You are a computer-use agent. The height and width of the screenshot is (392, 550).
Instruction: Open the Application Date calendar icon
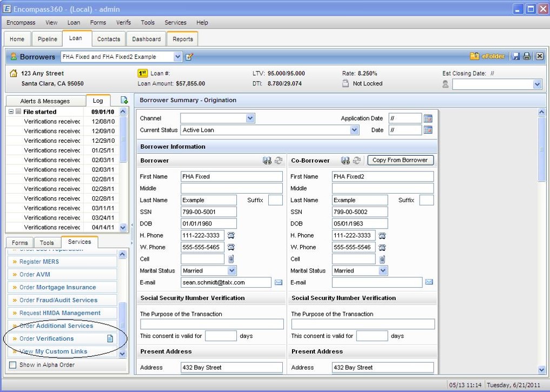coord(428,118)
